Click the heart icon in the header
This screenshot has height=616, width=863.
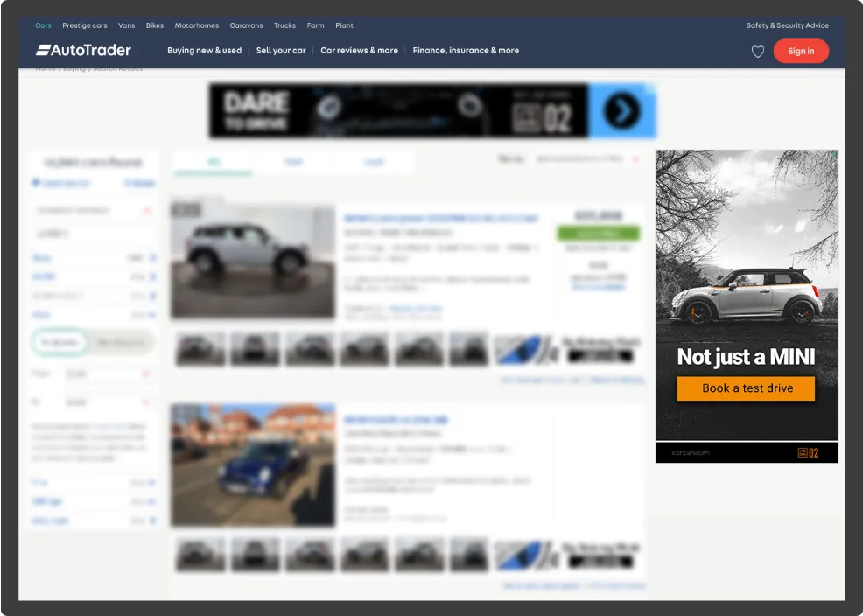(x=758, y=52)
